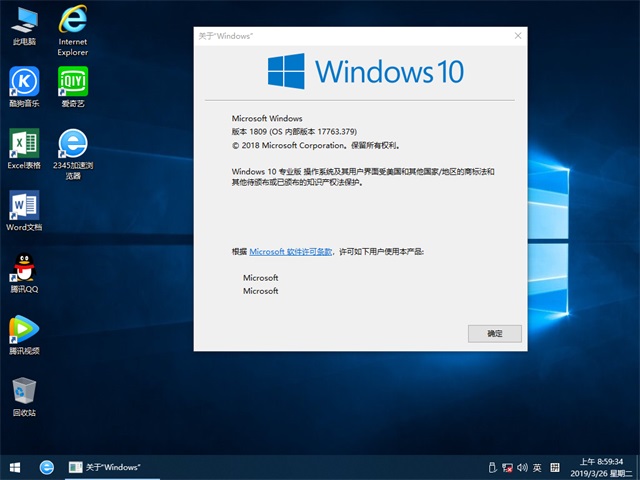Switch the 英 input language indicator
Viewport: 640px width, 480px height.
[537, 467]
